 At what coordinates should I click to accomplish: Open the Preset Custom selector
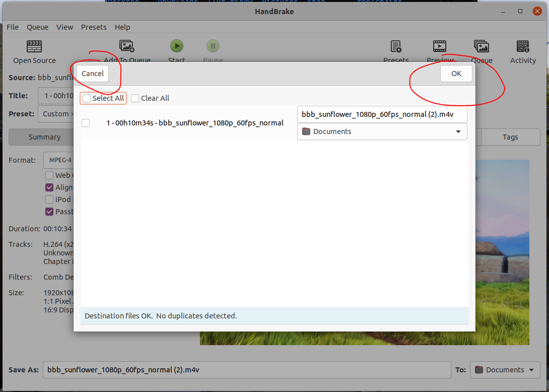click(x=56, y=114)
